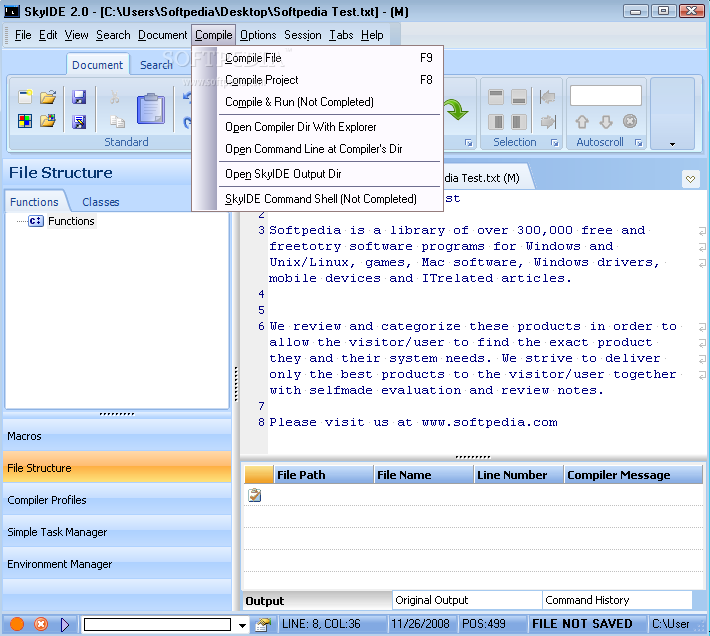The image size is (710, 636).
Task: Click the bottom-left column selection icon
Action: click(x=496, y=121)
